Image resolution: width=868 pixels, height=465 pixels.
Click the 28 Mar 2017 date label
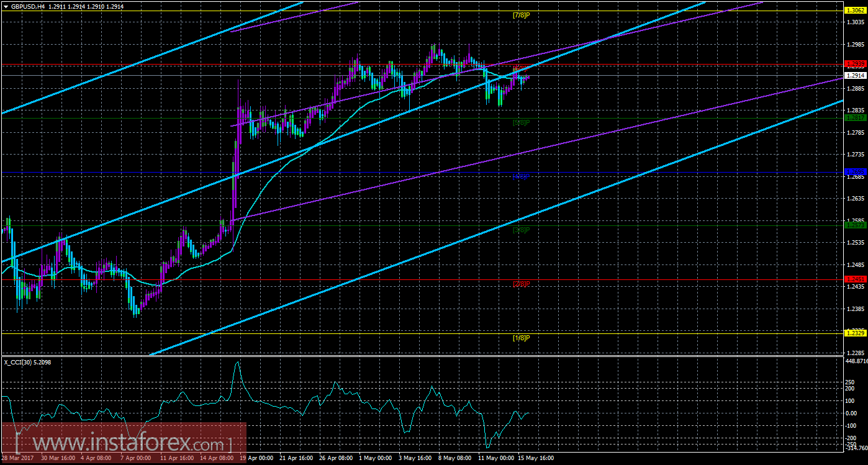[x=19, y=459]
